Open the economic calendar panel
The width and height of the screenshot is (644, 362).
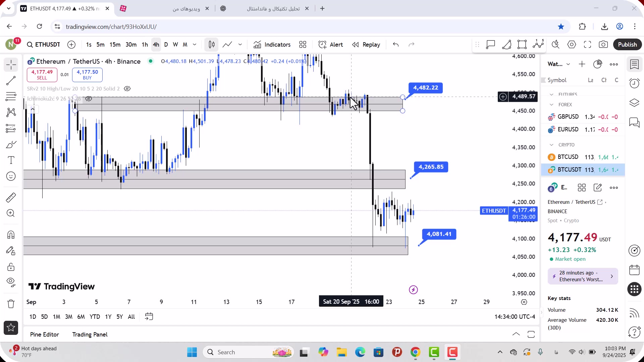(634, 270)
